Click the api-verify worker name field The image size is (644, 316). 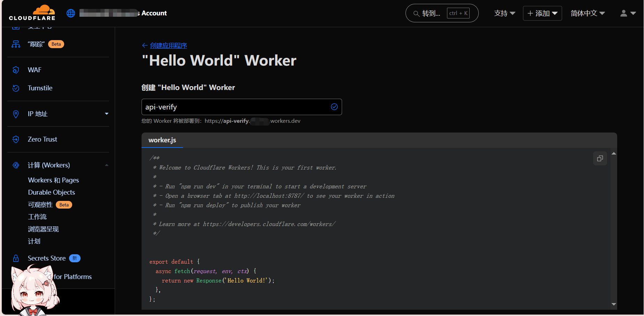[x=235, y=107]
